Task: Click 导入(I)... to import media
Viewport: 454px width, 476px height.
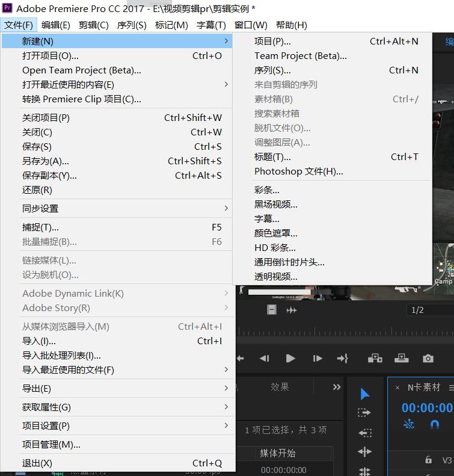Action: click(39, 341)
